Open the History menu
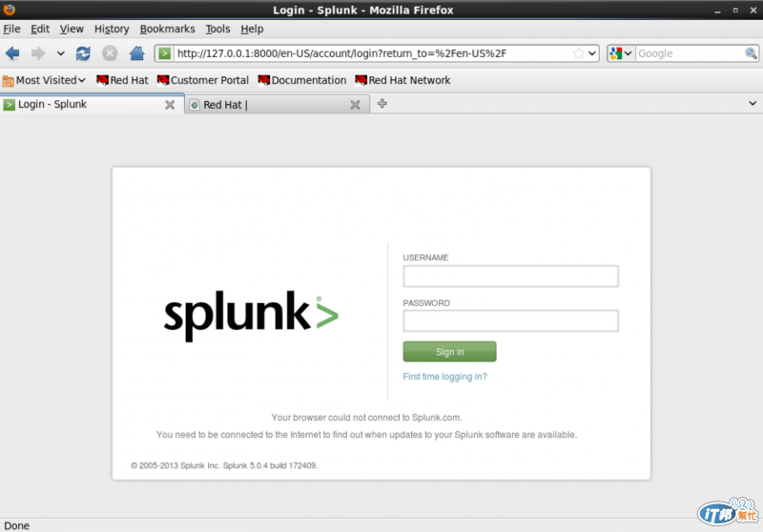Screen dimensions: 763x532 pyautogui.click(x=112, y=29)
